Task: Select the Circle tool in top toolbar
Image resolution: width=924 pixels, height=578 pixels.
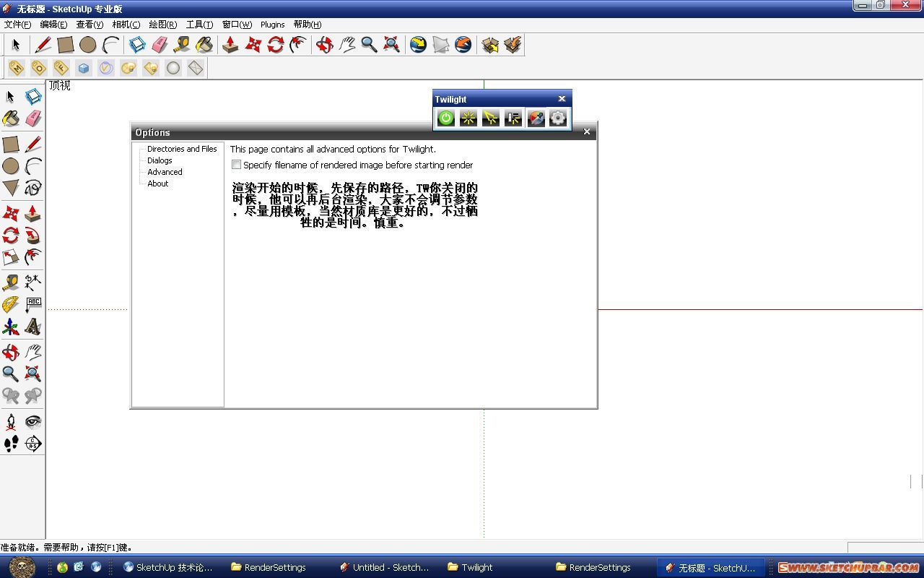Action: tap(88, 45)
